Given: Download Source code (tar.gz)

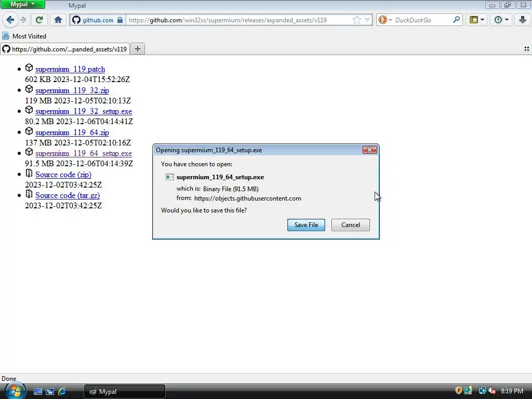Looking at the screenshot, I should tap(68, 195).
